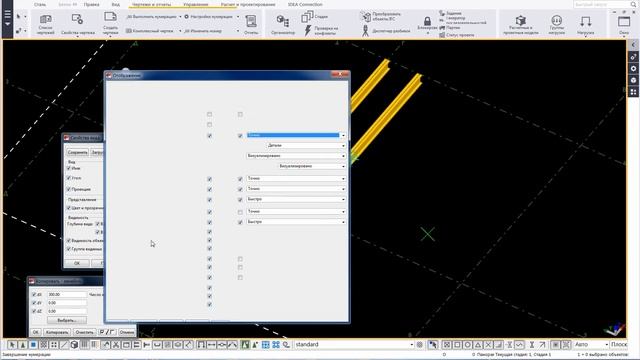Select the arrow pointer tool in bottom toolbar
The height and width of the screenshot is (360, 640).
click(12, 345)
